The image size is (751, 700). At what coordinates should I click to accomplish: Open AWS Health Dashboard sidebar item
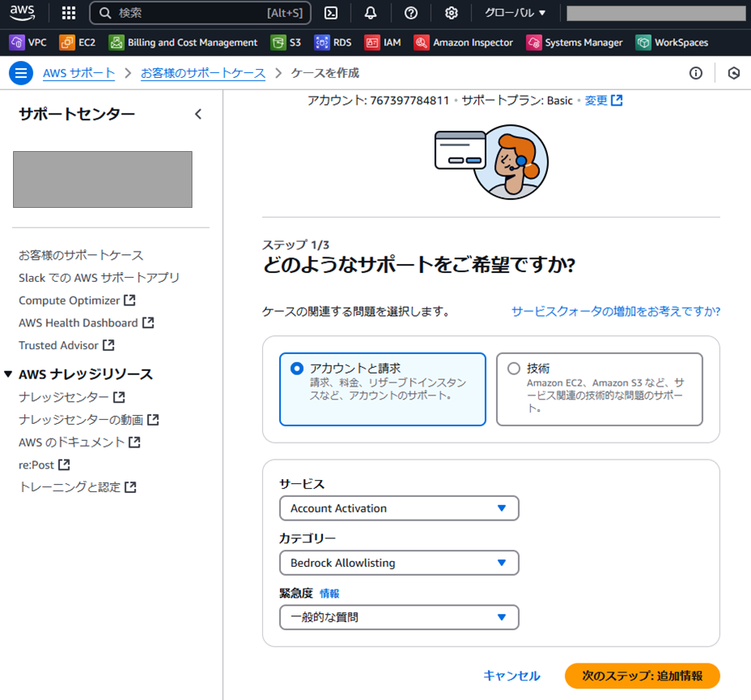tap(79, 323)
